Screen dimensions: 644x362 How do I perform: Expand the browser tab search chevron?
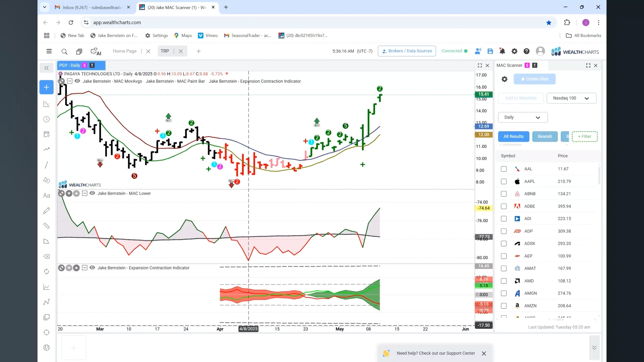(x=45, y=7)
